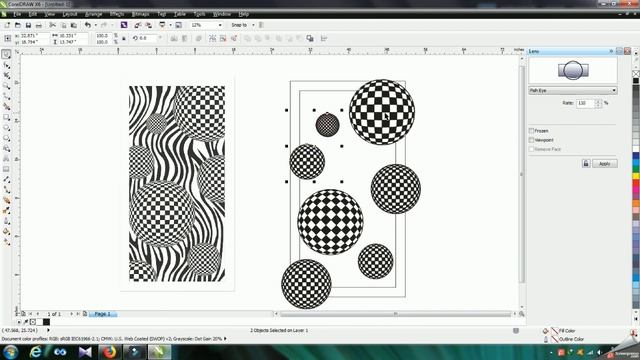Select the Text tool in the toolbox

6,159
